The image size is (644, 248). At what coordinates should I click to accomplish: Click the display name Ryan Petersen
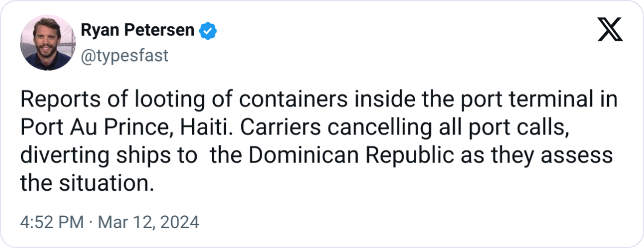point(137,30)
